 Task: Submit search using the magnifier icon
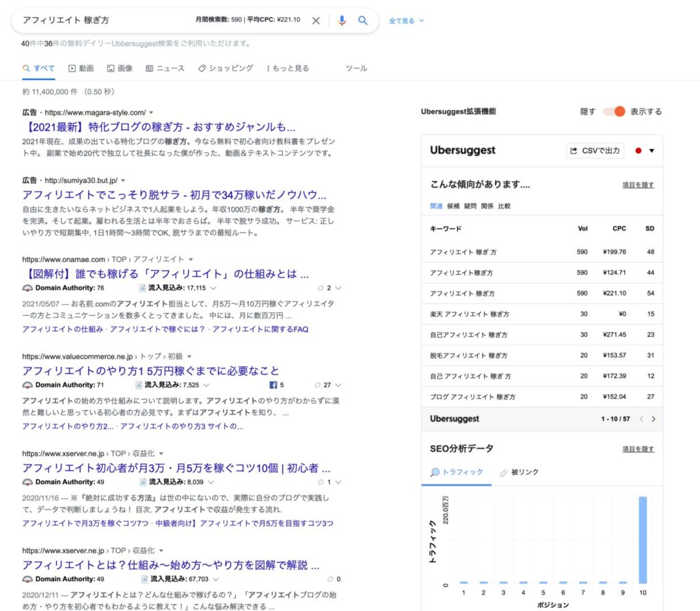point(363,21)
